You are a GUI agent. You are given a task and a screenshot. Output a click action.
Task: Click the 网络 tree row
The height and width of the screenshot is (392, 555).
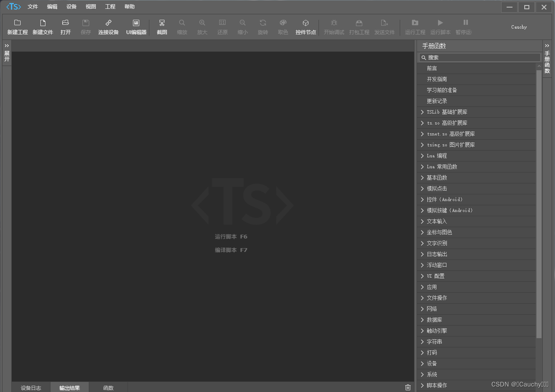476,309
